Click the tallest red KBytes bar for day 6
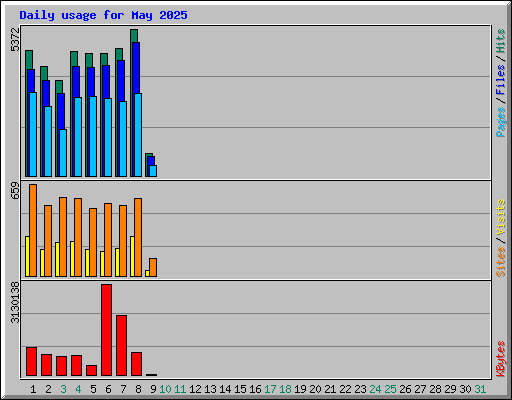 [x=107, y=330]
